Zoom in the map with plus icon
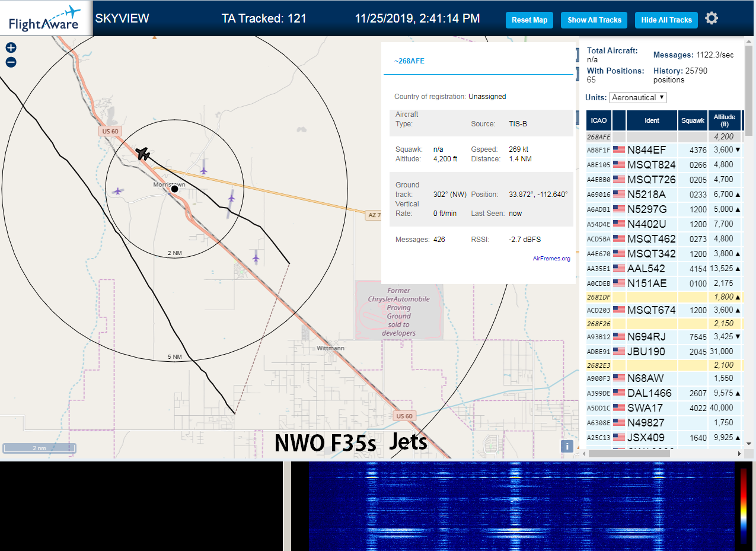This screenshot has width=756, height=551. 11,48
